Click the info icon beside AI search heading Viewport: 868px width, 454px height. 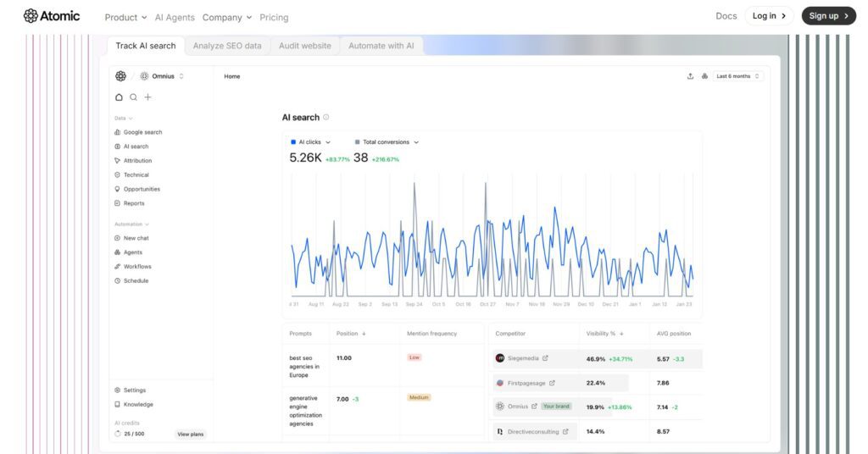(326, 117)
